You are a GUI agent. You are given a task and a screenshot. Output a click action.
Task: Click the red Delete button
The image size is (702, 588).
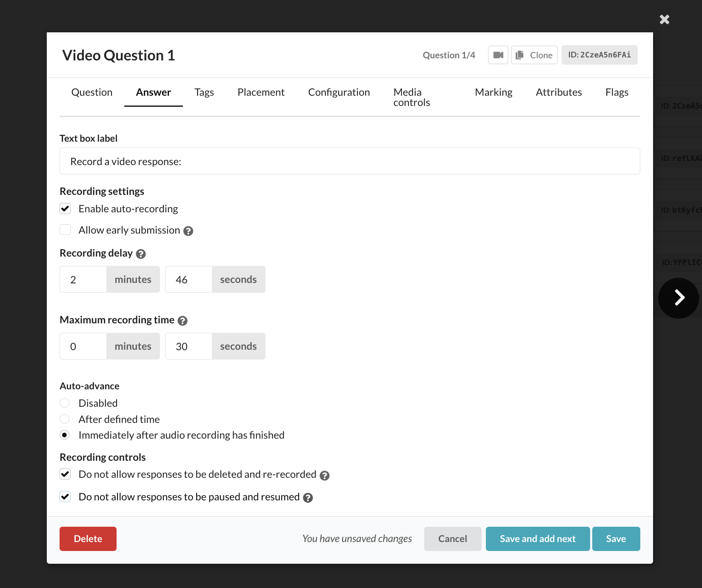point(88,539)
